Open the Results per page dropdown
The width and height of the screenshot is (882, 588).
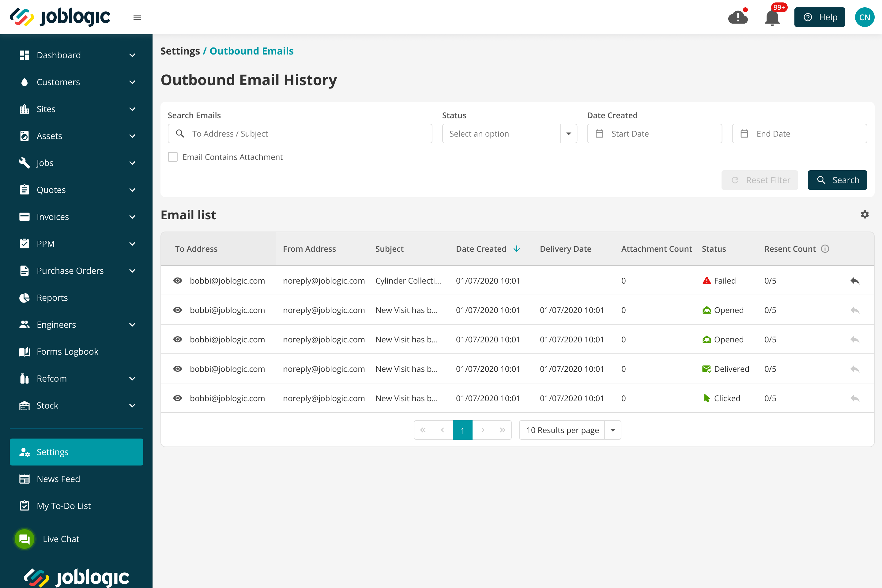point(570,430)
